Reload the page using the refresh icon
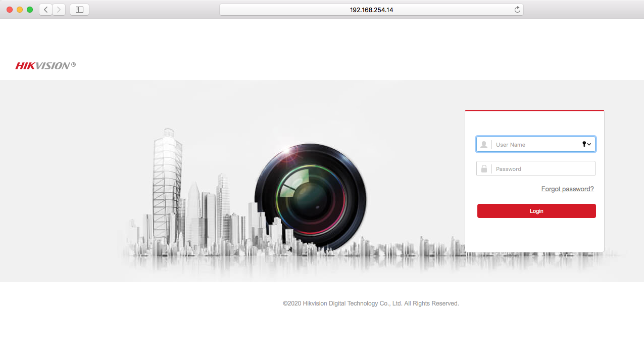The height and width of the screenshot is (348, 644). (x=517, y=10)
